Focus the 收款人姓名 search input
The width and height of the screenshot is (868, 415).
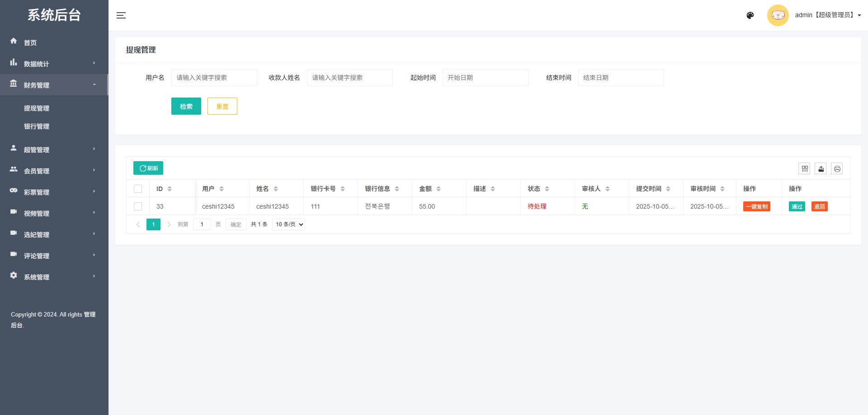[x=350, y=78]
